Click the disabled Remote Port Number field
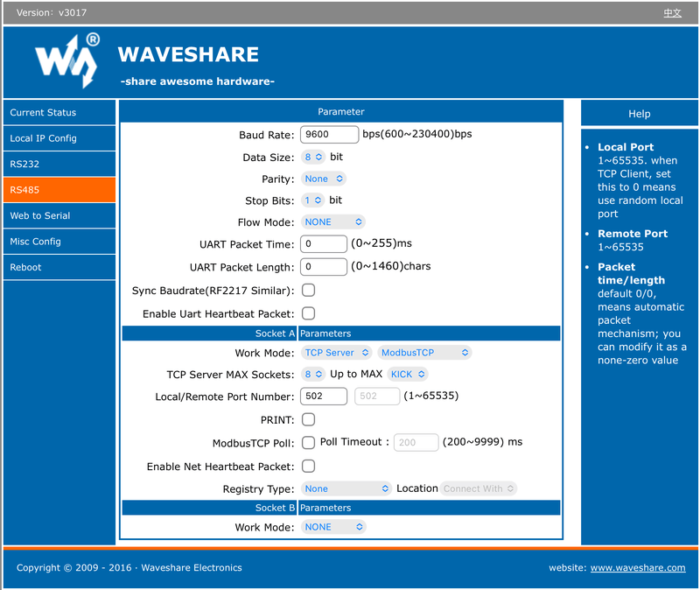The width and height of the screenshot is (700, 590). click(377, 397)
